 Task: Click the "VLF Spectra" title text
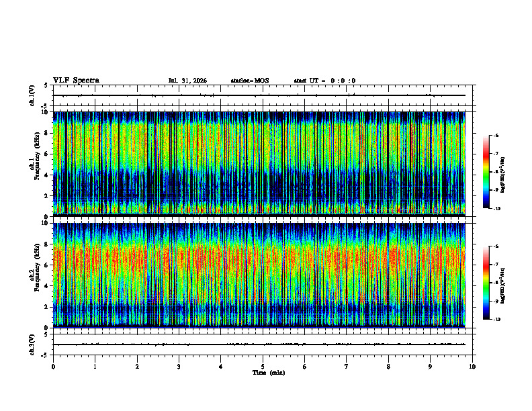pyautogui.click(x=76, y=81)
